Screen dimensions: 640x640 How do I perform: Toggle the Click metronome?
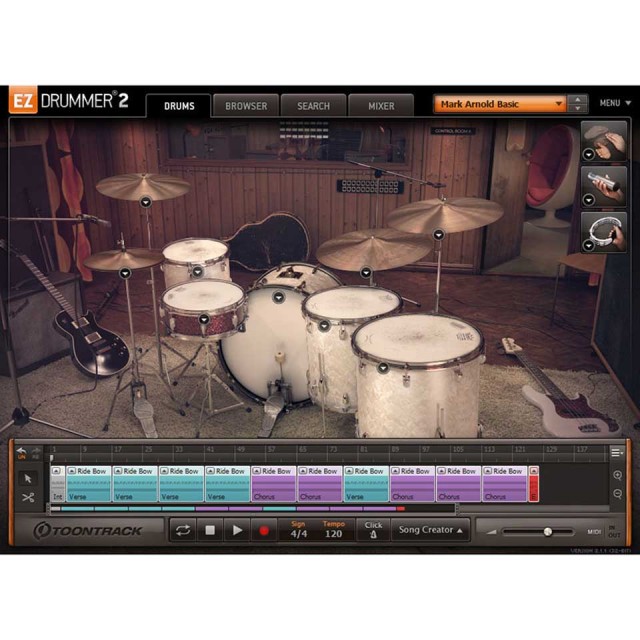373,531
